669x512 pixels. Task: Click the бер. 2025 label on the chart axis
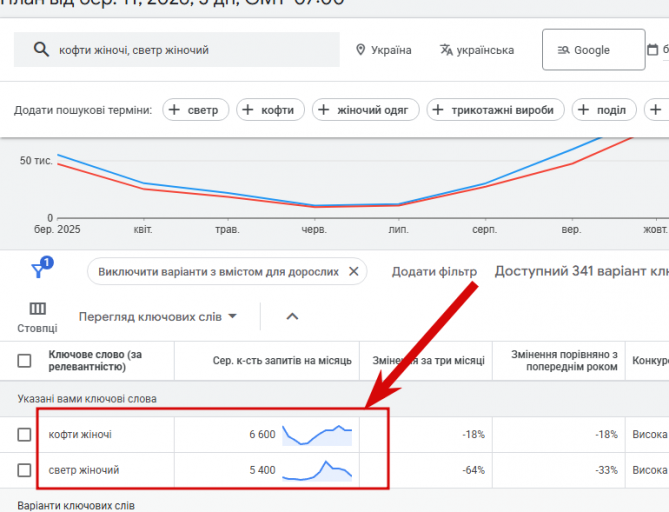[x=57, y=230]
